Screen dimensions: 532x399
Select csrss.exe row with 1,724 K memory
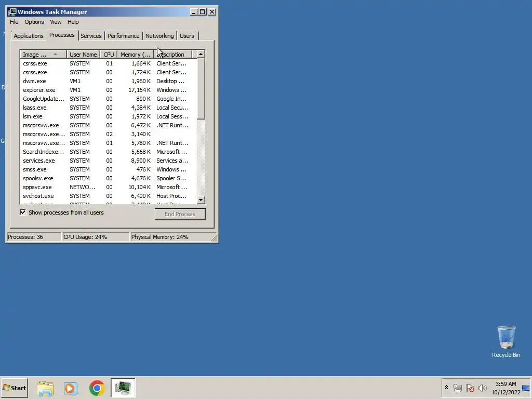pos(108,72)
